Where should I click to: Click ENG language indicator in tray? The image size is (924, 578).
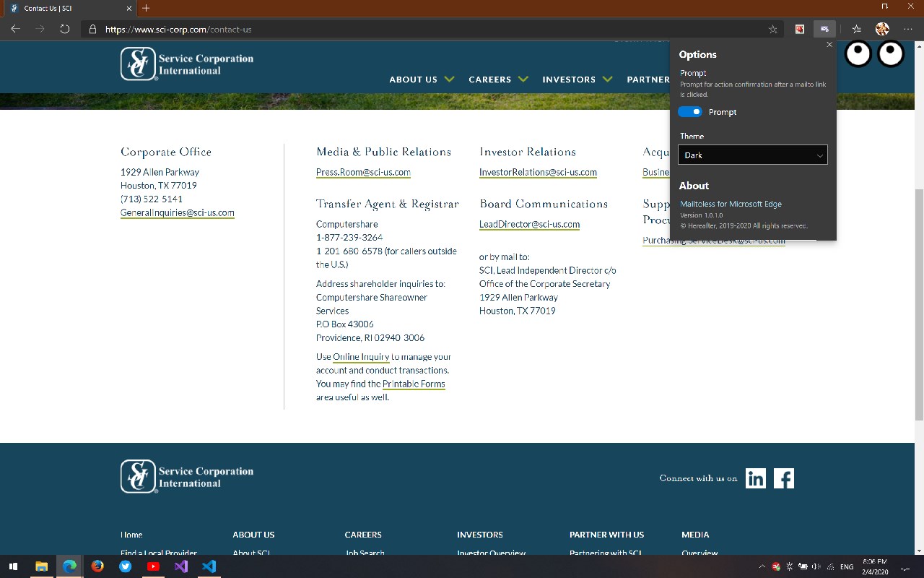(x=847, y=567)
